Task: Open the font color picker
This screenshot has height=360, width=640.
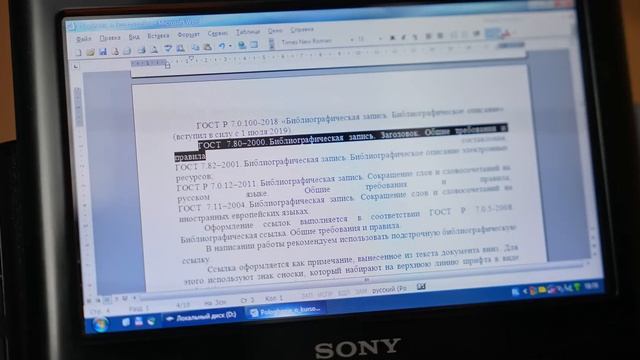Action: coord(506,33)
